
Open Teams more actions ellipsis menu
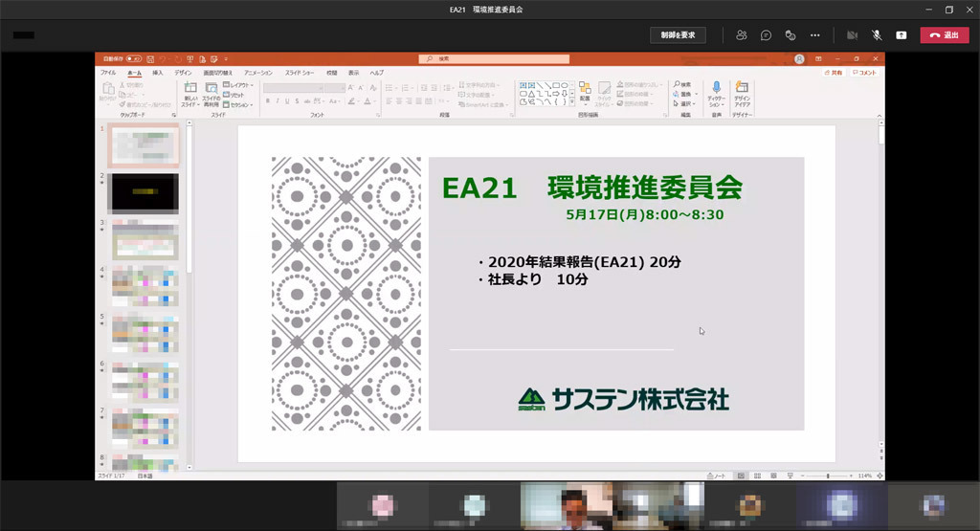click(x=815, y=35)
